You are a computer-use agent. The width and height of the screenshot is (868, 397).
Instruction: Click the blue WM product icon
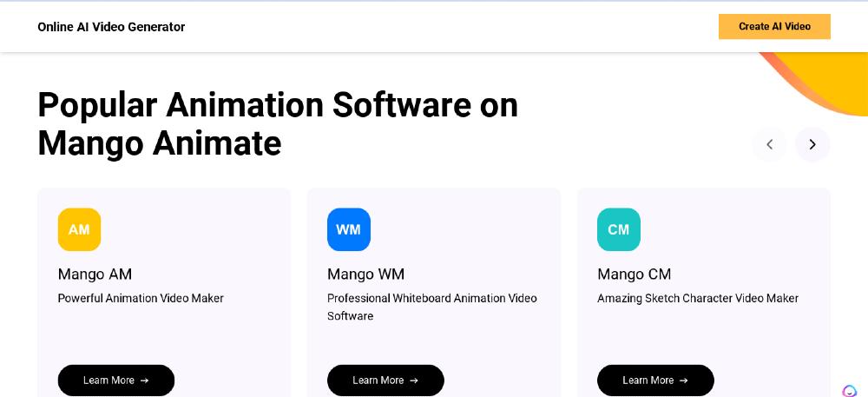coord(349,229)
